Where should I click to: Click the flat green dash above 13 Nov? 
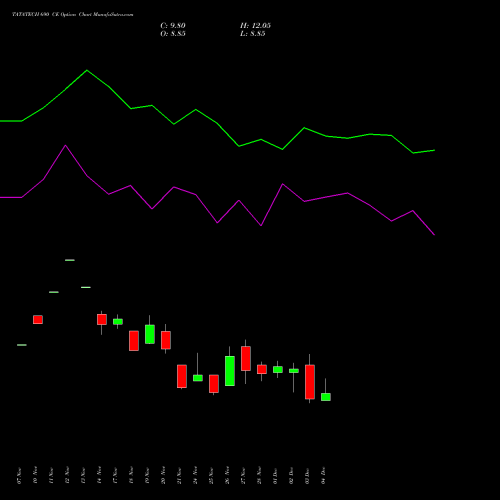86,287
